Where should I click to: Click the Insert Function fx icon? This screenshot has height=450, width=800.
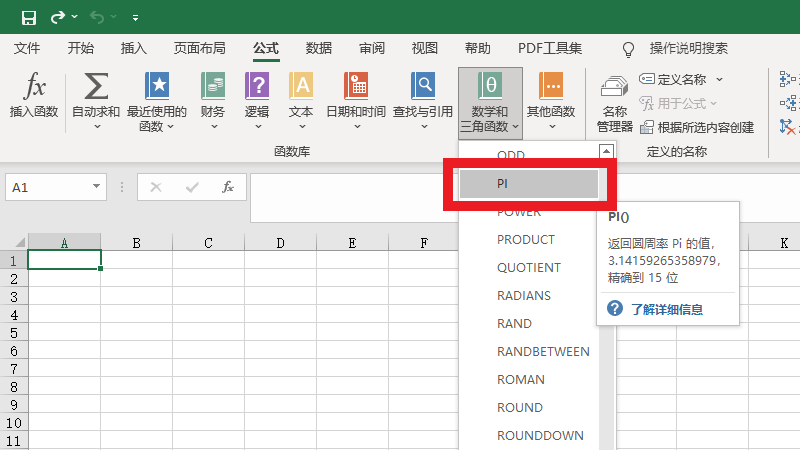tap(34, 87)
